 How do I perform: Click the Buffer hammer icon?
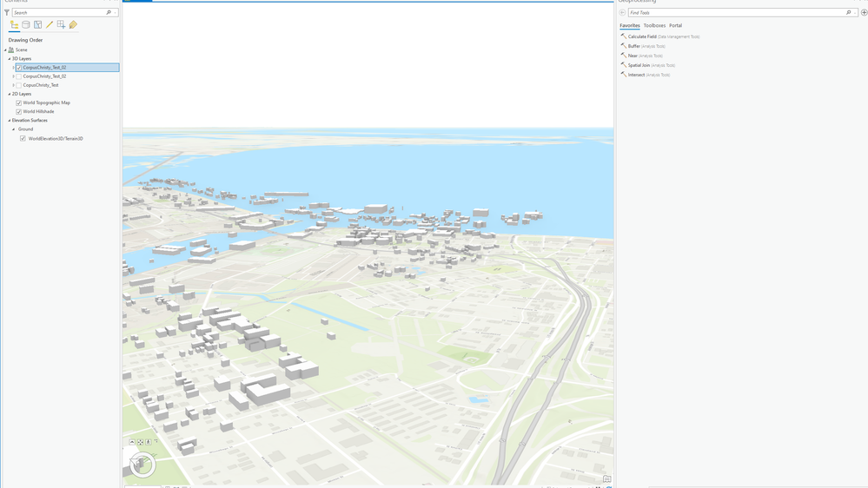623,46
